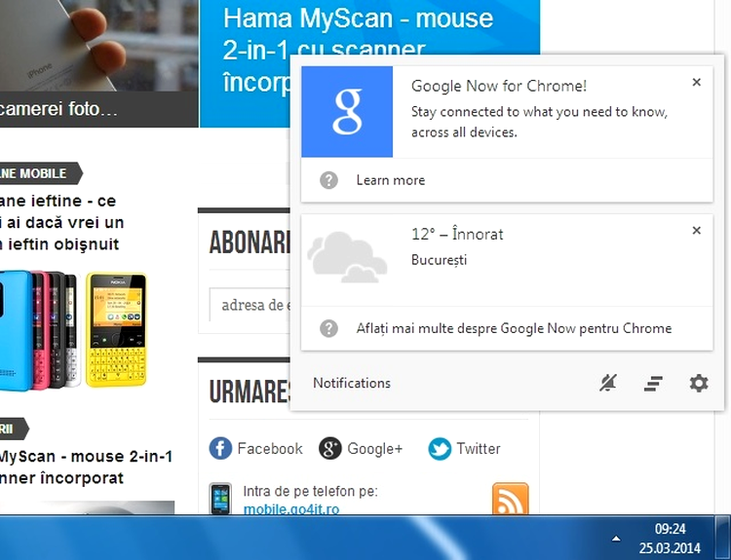Clear all notifications using the stacked lines icon
The width and height of the screenshot is (731, 560).
653,384
